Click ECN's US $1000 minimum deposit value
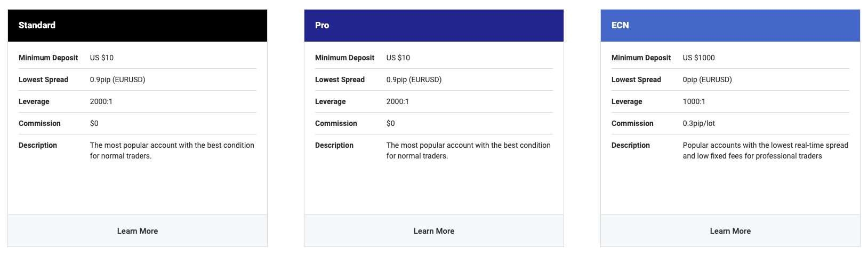 (699, 58)
